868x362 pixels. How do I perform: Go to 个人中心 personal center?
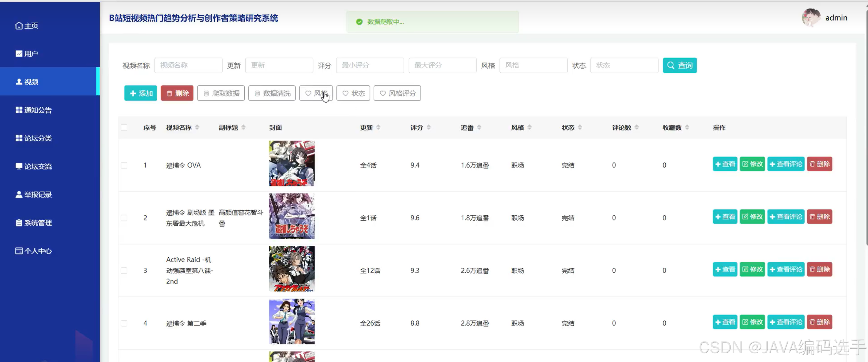(33, 250)
